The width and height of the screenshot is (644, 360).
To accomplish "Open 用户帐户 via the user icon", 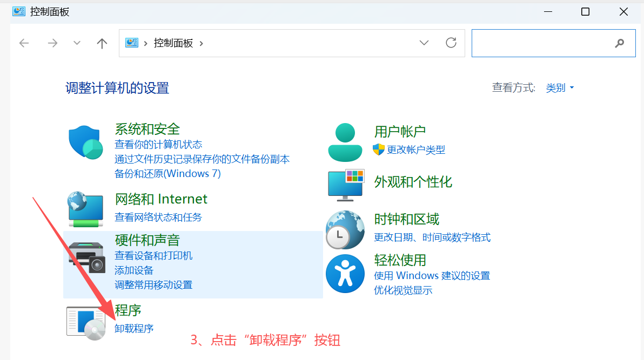I will click(345, 141).
